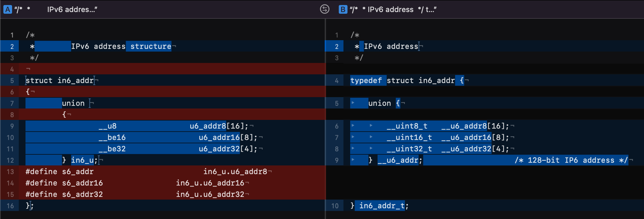The image size is (644, 219).
Task: Swap sides A and B with center icon
Action: tap(324, 9)
